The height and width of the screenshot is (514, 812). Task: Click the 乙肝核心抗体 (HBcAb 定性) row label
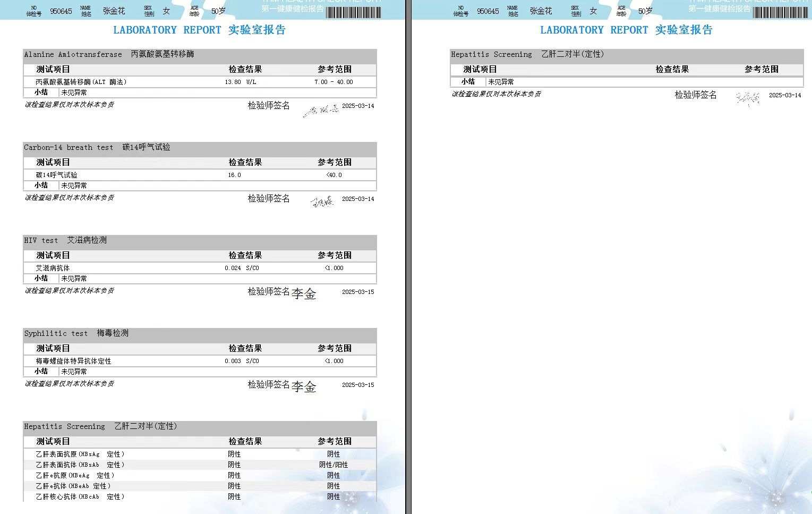tap(80, 496)
